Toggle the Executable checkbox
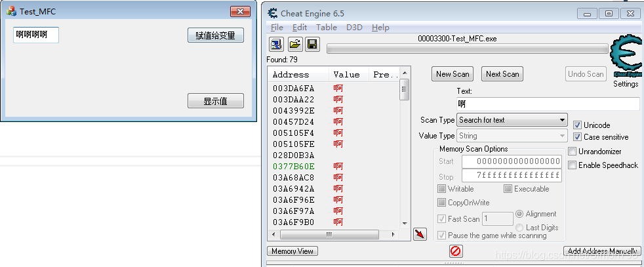 (508, 189)
